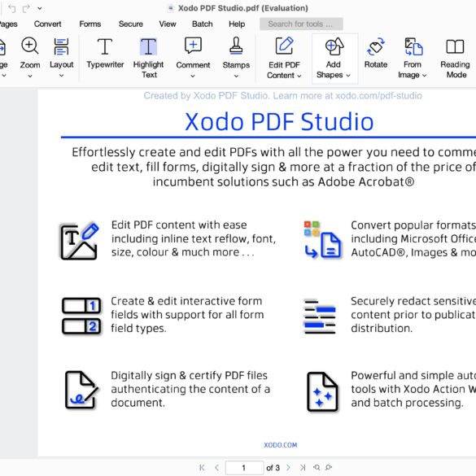Open the Batch menu
The height and width of the screenshot is (476, 476).
coord(203,24)
